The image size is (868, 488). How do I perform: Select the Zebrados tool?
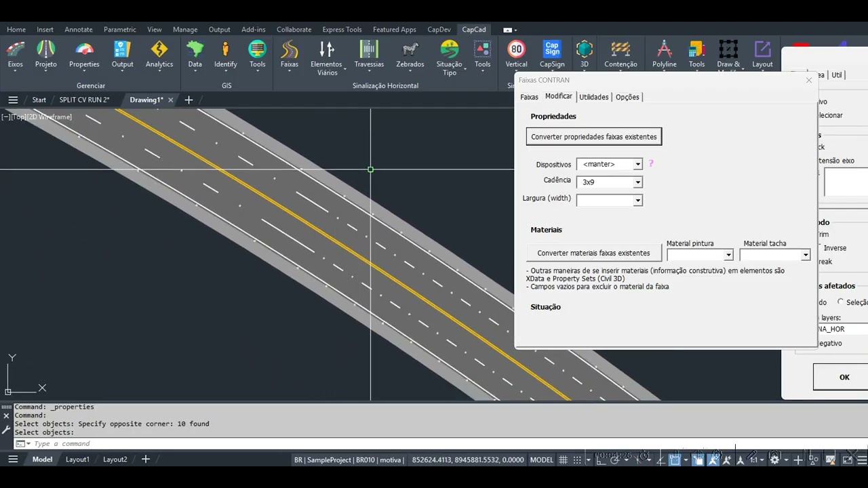pos(410,54)
